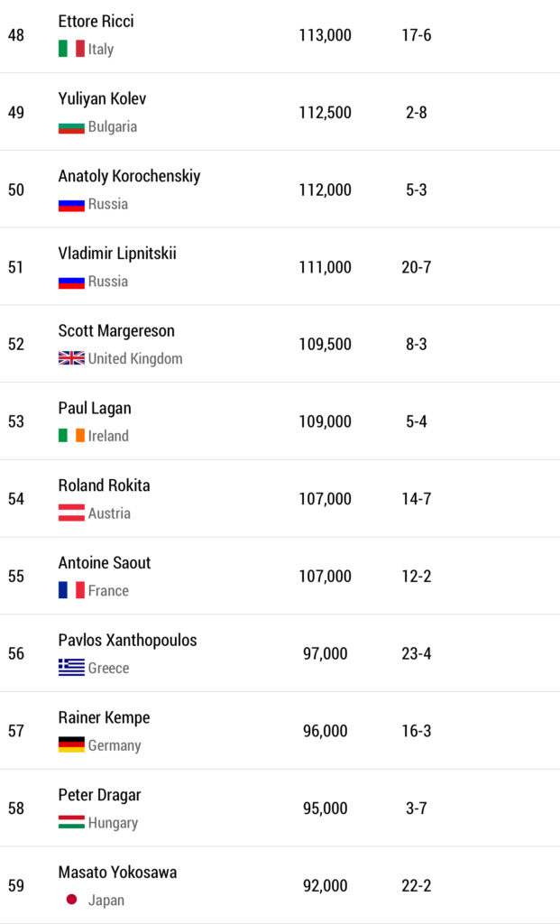Click the Ireland flag icon
This screenshot has width=560, height=924.
coord(71,436)
